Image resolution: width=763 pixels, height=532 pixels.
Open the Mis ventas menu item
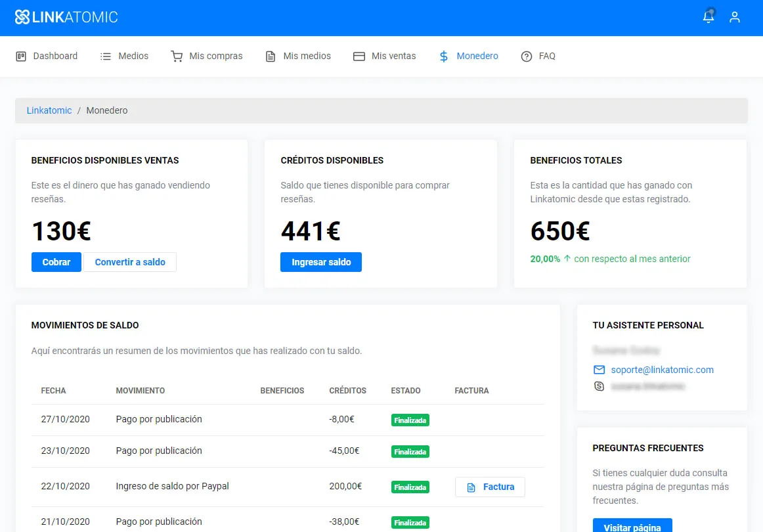point(393,56)
